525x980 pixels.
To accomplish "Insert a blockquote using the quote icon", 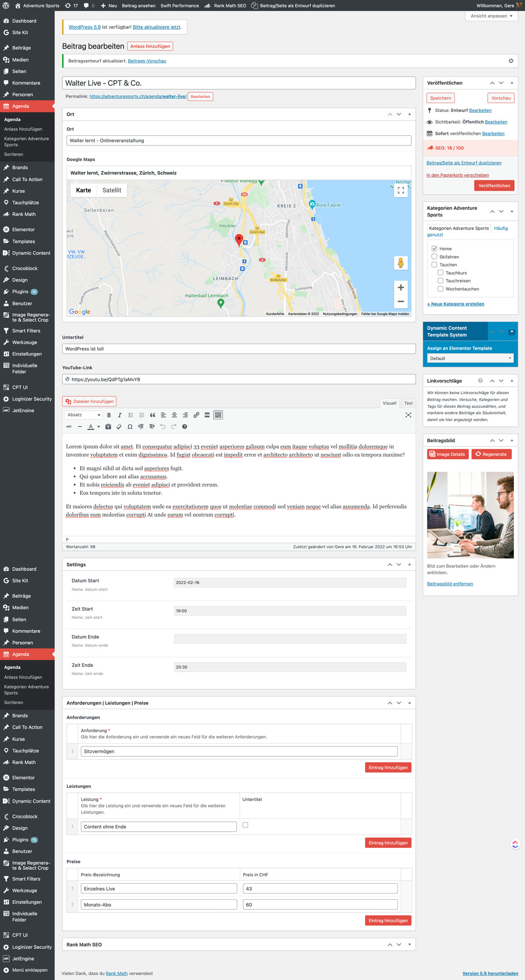I will click(x=153, y=415).
